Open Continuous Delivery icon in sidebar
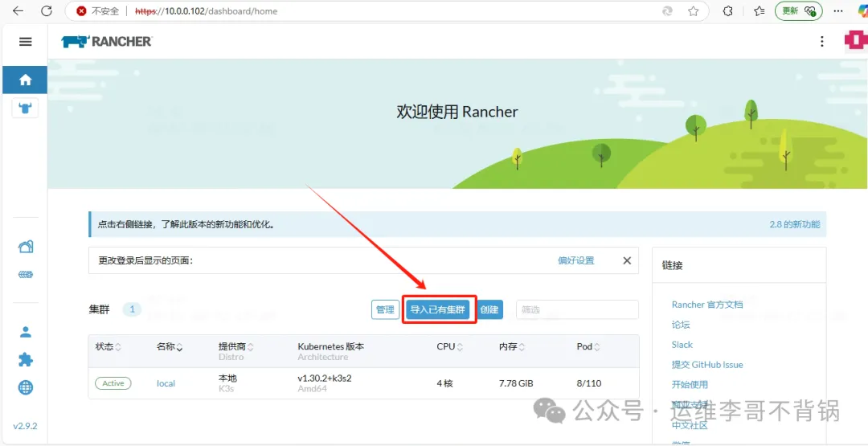The height and width of the screenshot is (446, 868). pyautogui.click(x=26, y=275)
